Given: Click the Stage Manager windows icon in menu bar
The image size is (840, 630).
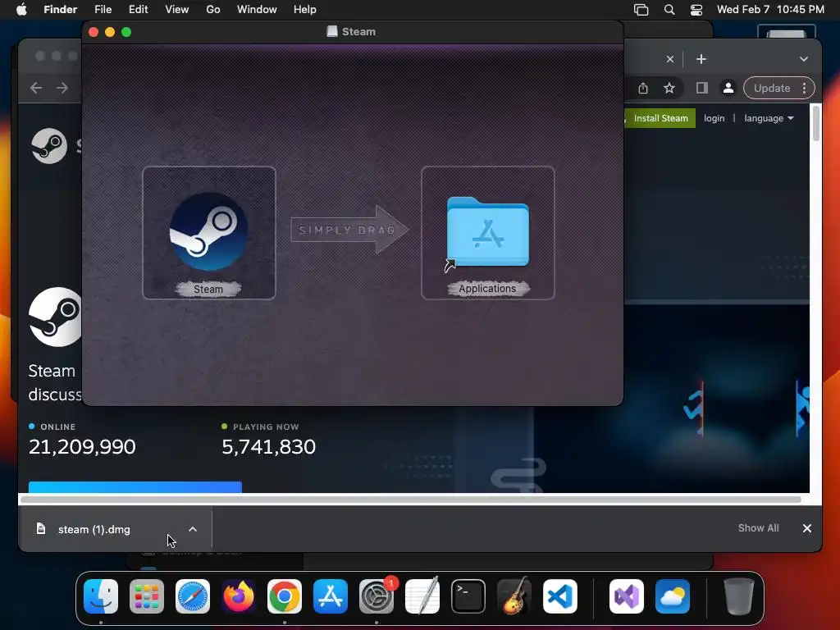Looking at the screenshot, I should pyautogui.click(x=641, y=9).
